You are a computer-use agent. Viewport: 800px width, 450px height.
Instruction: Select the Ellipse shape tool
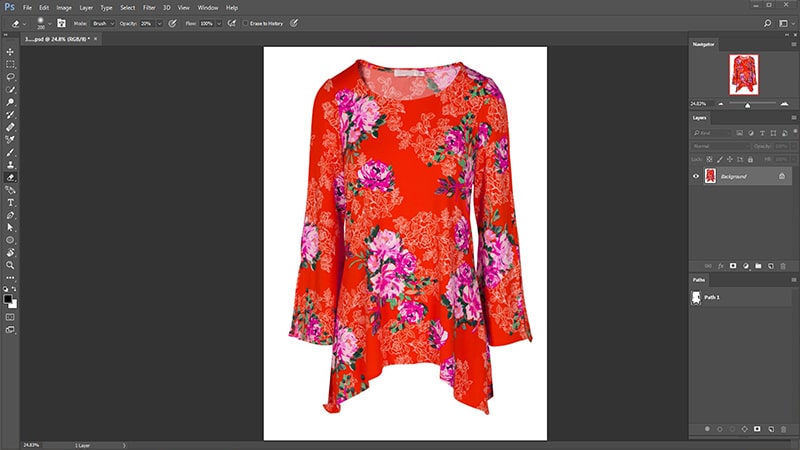point(10,240)
